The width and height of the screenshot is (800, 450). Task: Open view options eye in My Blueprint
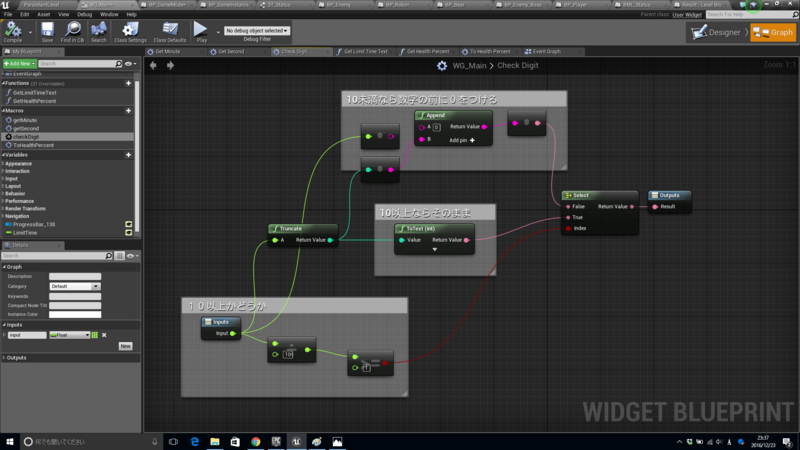(x=131, y=64)
